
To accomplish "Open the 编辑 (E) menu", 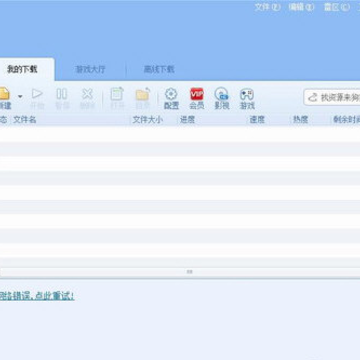I will (x=301, y=7).
